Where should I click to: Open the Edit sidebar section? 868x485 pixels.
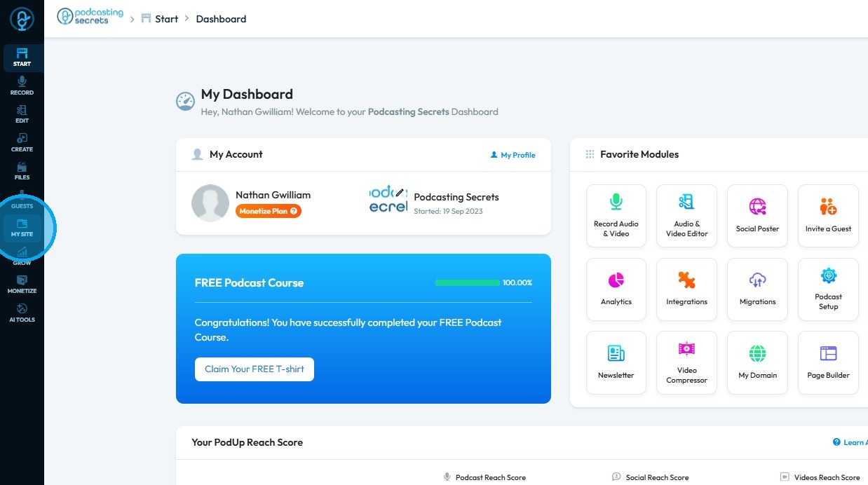(x=22, y=114)
